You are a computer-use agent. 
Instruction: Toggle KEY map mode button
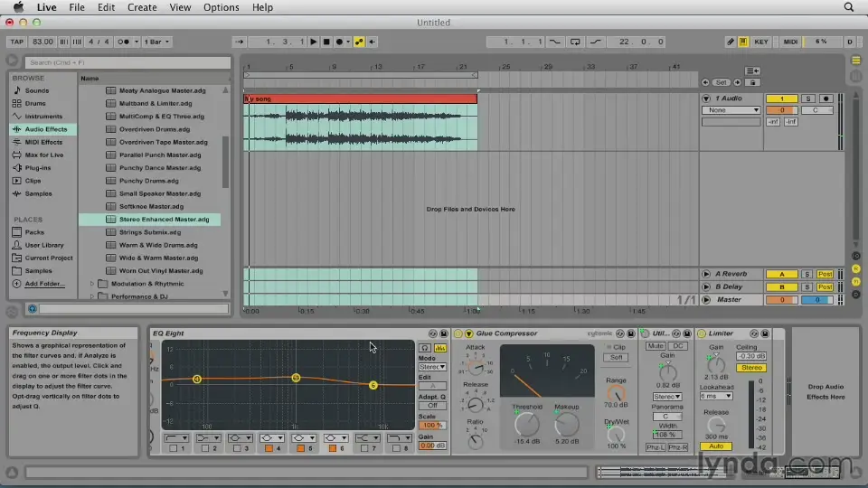tap(761, 42)
